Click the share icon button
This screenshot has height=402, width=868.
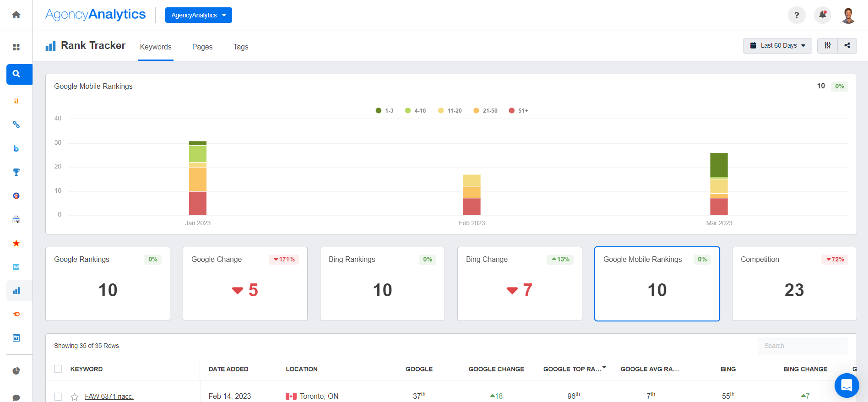click(847, 45)
